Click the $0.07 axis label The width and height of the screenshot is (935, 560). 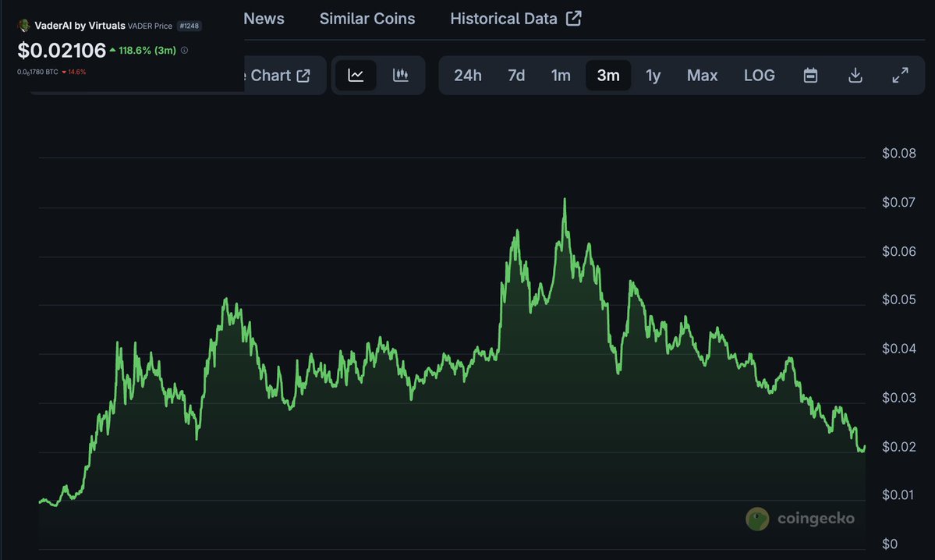(x=898, y=202)
